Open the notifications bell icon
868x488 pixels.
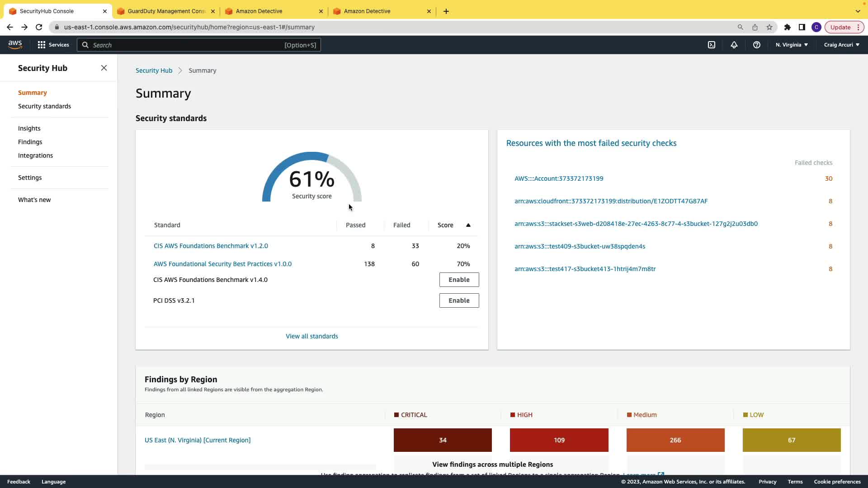pyautogui.click(x=734, y=45)
